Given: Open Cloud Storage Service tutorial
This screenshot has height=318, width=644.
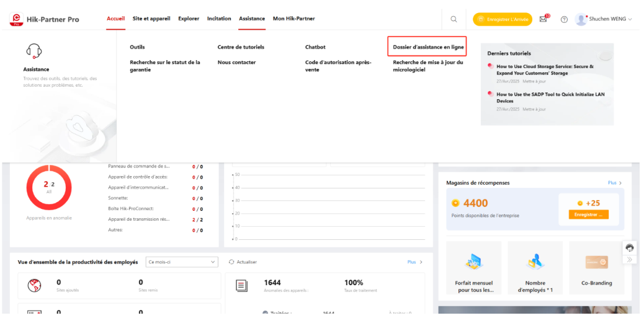Looking at the screenshot, I should click(545, 70).
